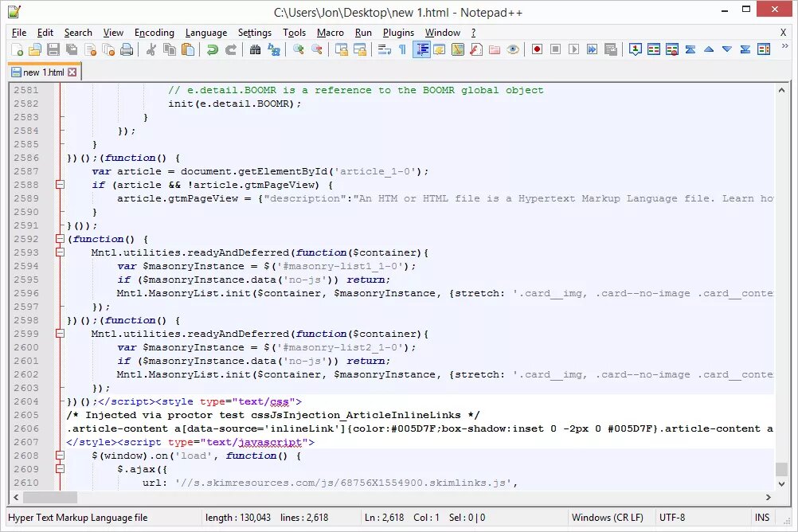This screenshot has height=532, width=798.
Task: Open the Plugins menu
Action: click(398, 33)
